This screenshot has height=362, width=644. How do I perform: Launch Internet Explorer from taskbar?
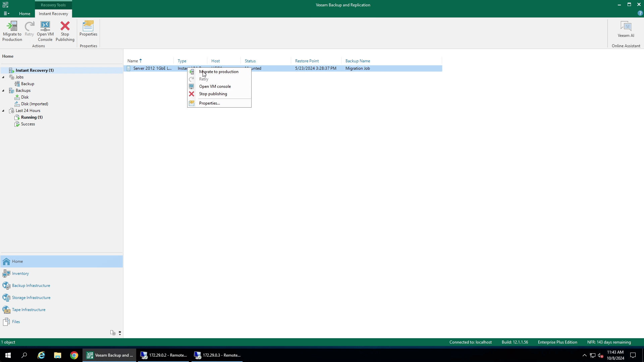click(x=41, y=355)
